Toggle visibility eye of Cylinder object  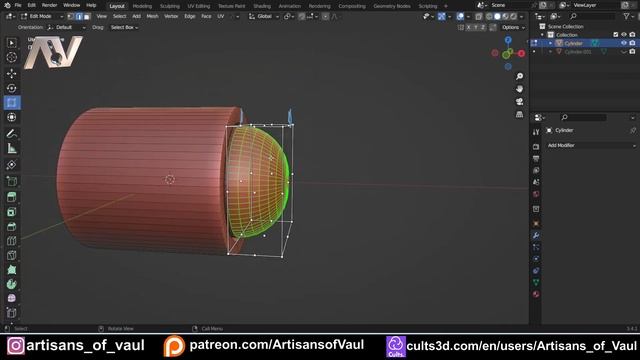[x=624, y=43]
